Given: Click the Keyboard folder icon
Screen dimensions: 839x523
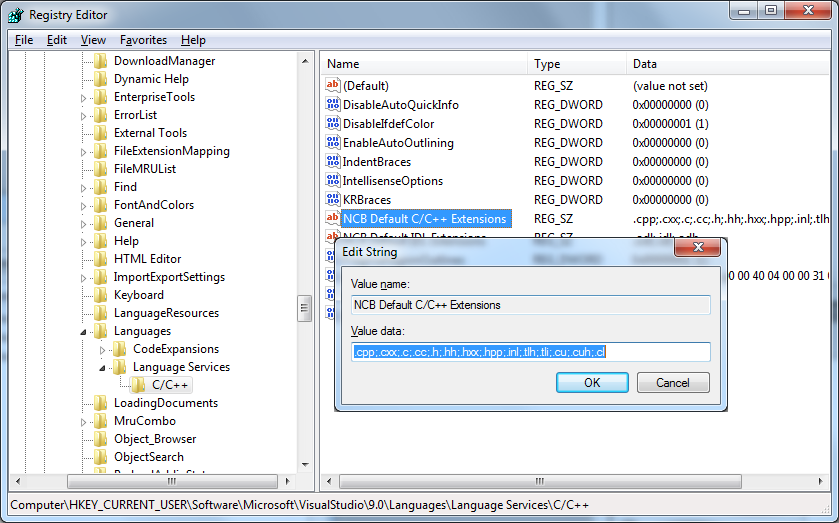Looking at the screenshot, I should click(x=101, y=295).
